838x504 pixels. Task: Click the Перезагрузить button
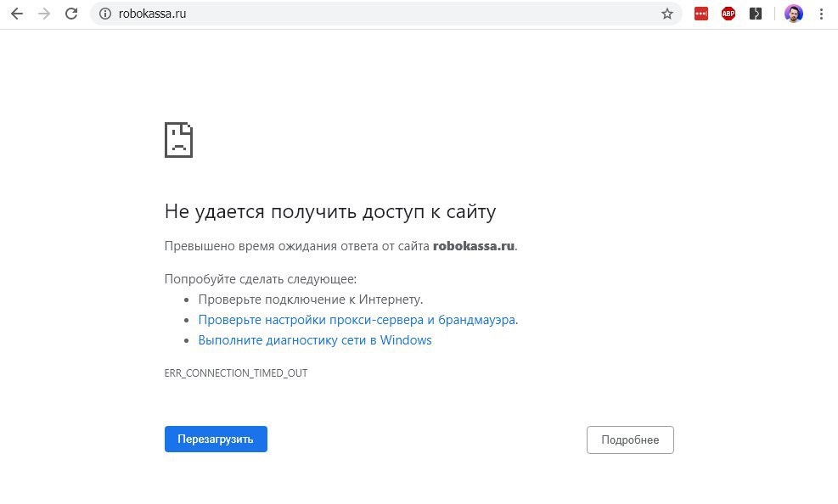point(216,439)
